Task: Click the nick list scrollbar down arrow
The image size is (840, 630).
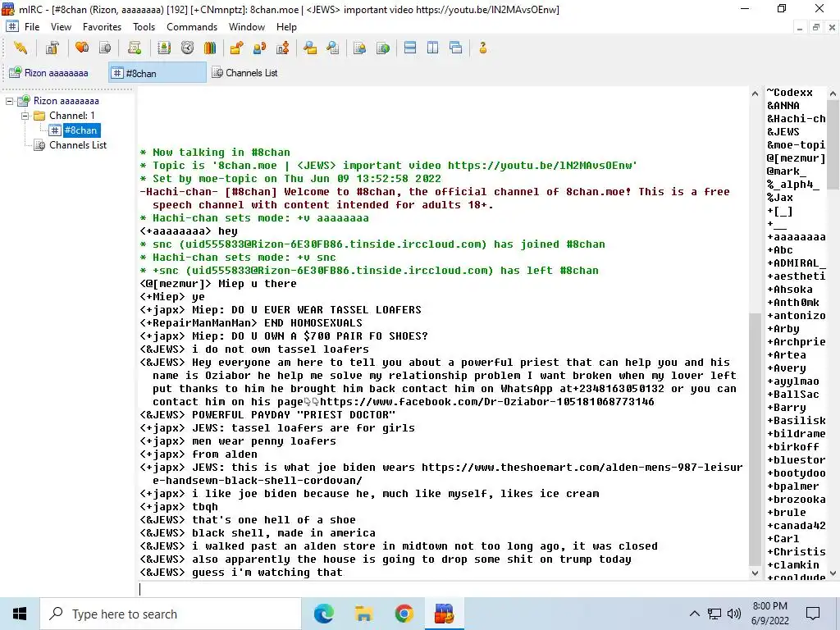Action: click(833, 573)
